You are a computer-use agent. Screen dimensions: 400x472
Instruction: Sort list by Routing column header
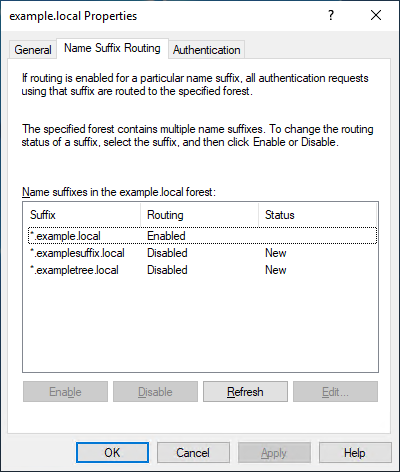coord(199,215)
